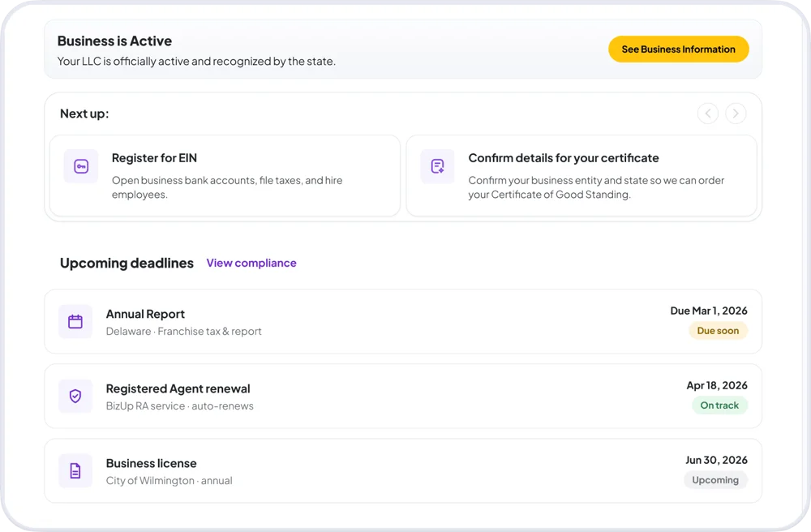Screen dimensions: 811x532
Task: Click the Business license document icon
Action: click(x=75, y=470)
